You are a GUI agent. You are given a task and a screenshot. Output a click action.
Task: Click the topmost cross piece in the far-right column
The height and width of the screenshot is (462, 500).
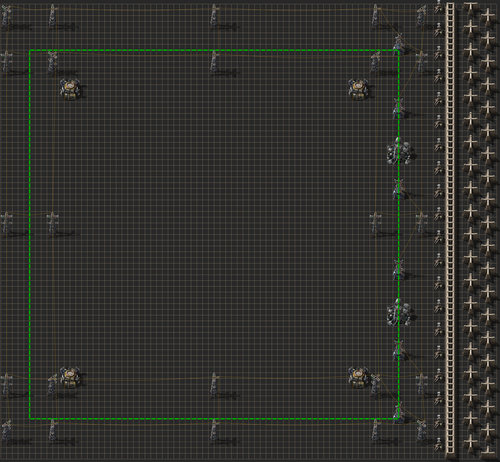click(x=487, y=15)
